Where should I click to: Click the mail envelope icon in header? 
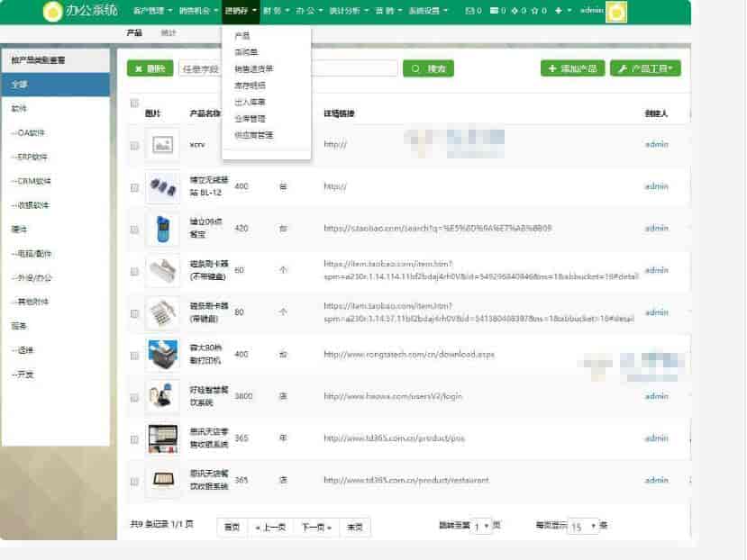tap(469, 11)
